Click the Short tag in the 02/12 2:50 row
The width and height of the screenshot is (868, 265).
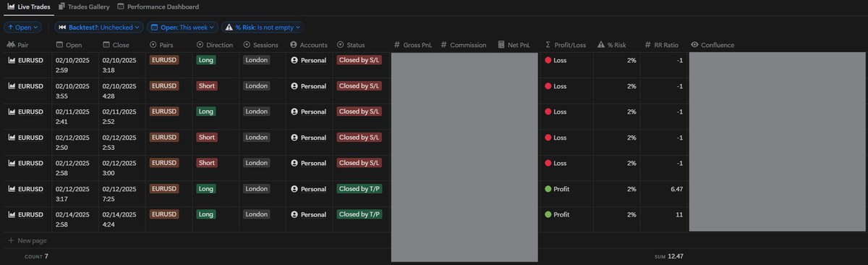coord(207,137)
